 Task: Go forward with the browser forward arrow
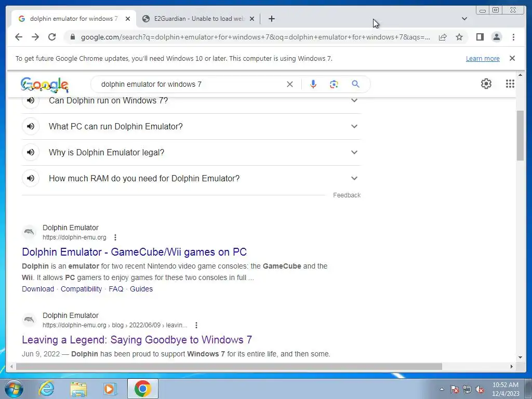35,37
